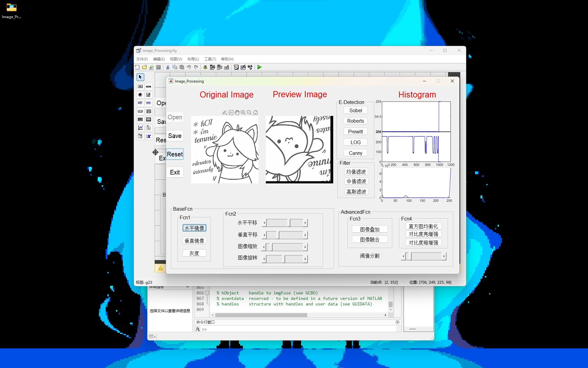588x368 pixels.
Task: Click the 均值滤波 filter button
Action: coord(356,172)
